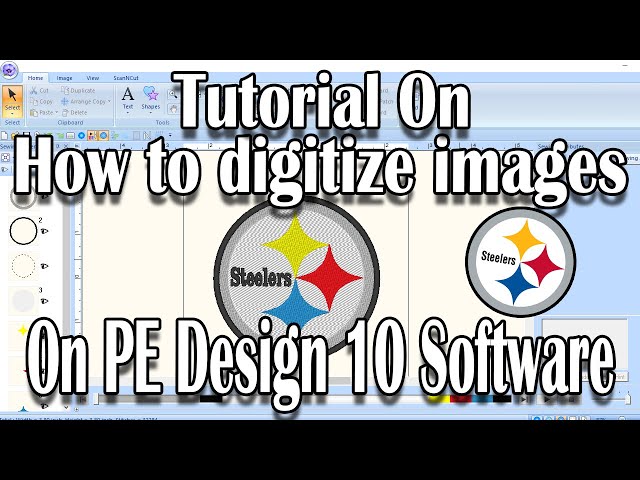Viewport: 640px width, 480px height.
Task: Select the Pan hand tool
Action: 173,109
